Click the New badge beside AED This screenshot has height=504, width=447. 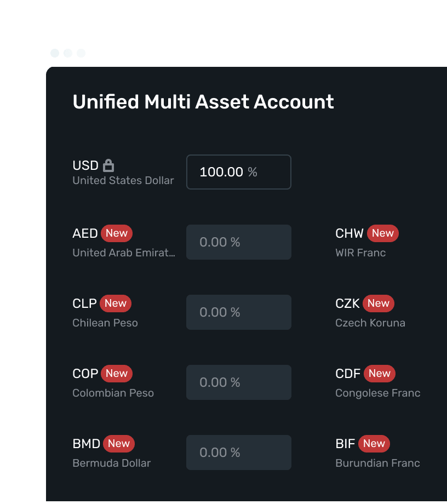tap(117, 233)
